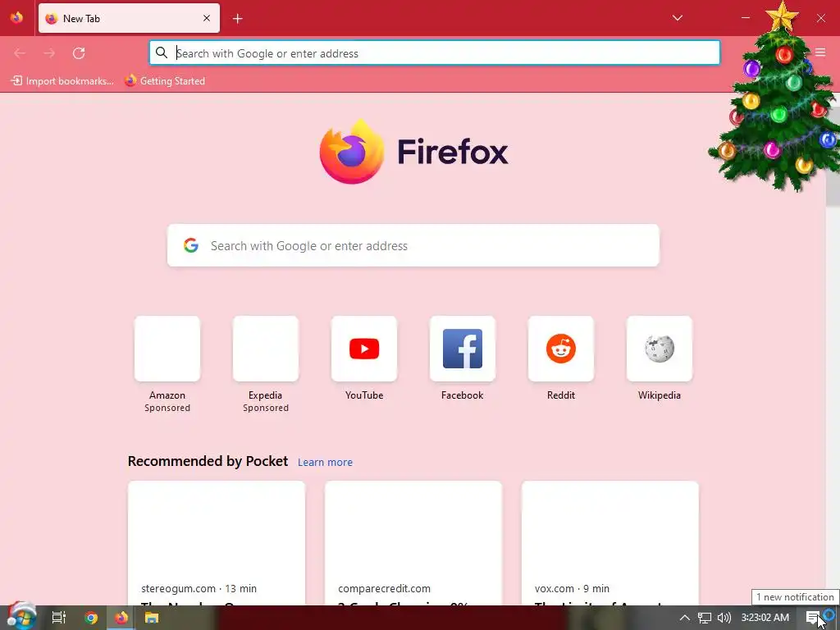Open the Amazon sponsored shortcut tile
The height and width of the screenshot is (630, 840).
point(167,349)
